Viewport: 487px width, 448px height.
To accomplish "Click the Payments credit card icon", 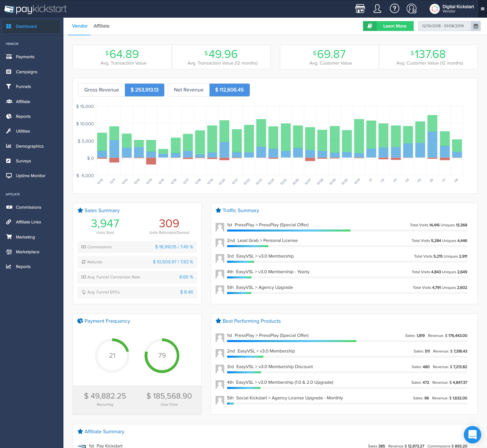I will click(x=9, y=57).
